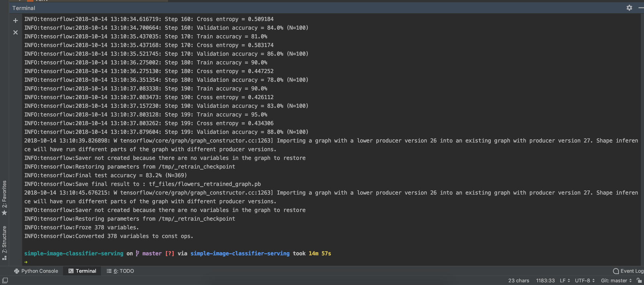Open terminal settings gear icon
The height and width of the screenshot is (285, 644).
[629, 8]
